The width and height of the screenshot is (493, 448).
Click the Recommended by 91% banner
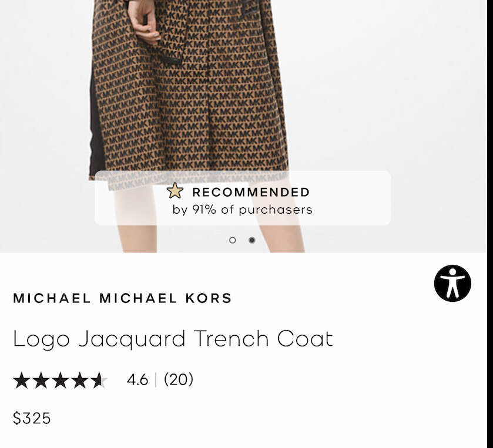(x=243, y=198)
